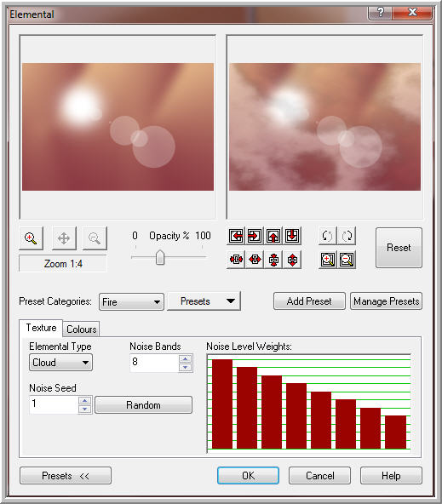Screen dimensions: 442x504
Task: Click the stretch vertically icon
Action: (x=292, y=260)
